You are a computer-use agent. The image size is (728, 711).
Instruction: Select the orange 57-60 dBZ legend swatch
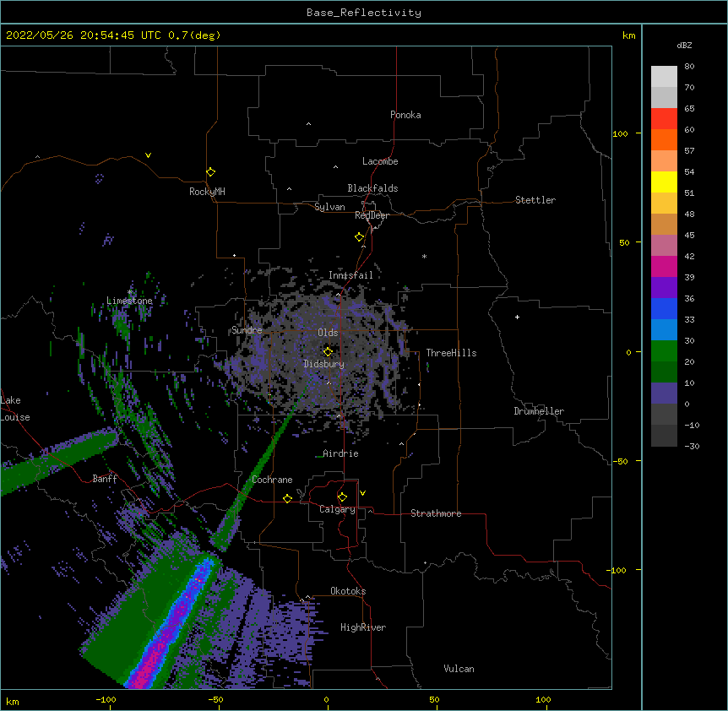[664, 140]
